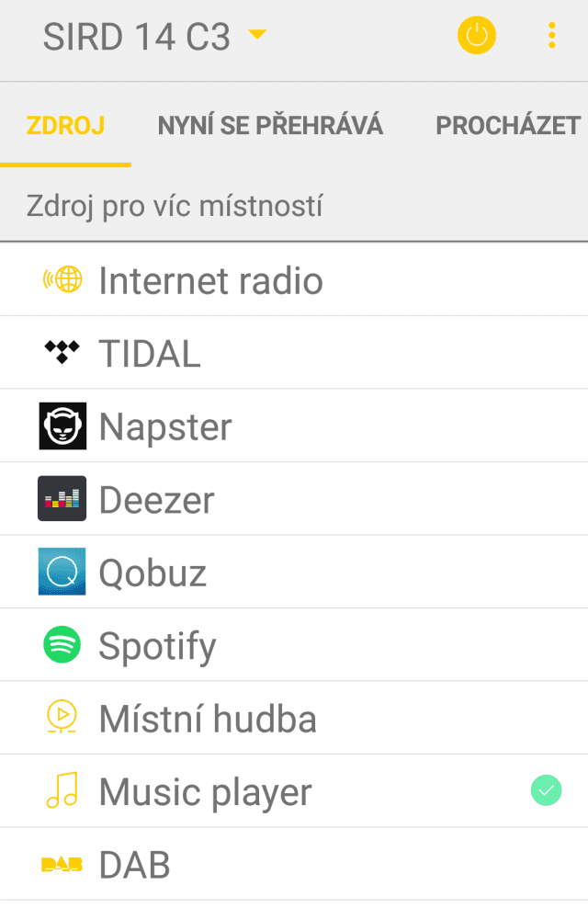Tap the Zdroj pro víc místností header
Image resolution: width=588 pixels, height=919 pixels.
[175, 206]
